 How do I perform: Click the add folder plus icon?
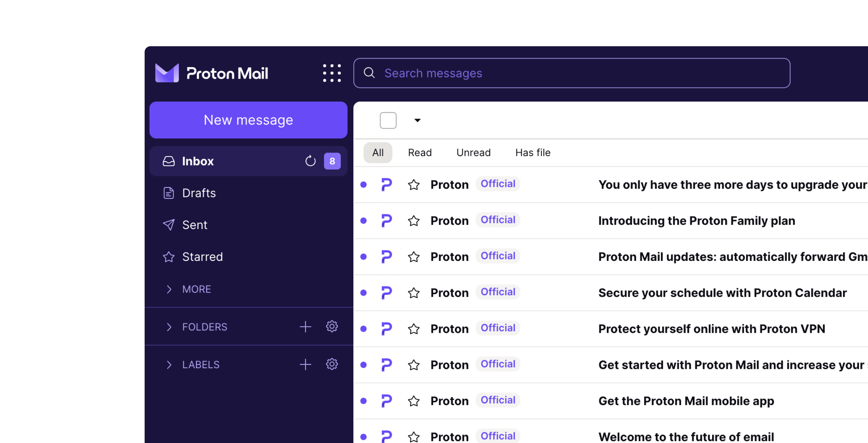[305, 327]
